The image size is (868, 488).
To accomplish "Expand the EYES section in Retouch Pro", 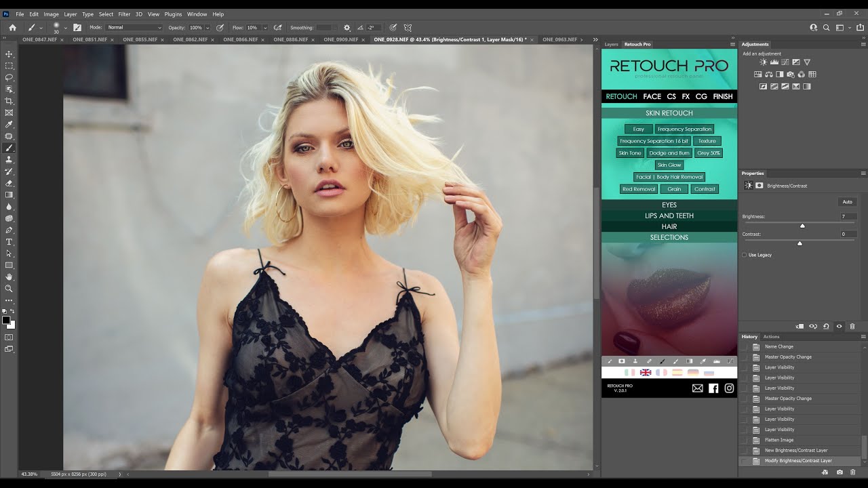I will point(669,205).
